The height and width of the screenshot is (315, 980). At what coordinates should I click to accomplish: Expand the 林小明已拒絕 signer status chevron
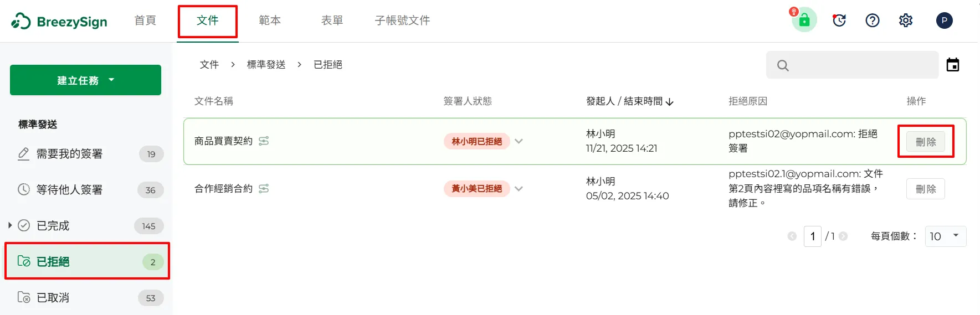[x=519, y=141]
